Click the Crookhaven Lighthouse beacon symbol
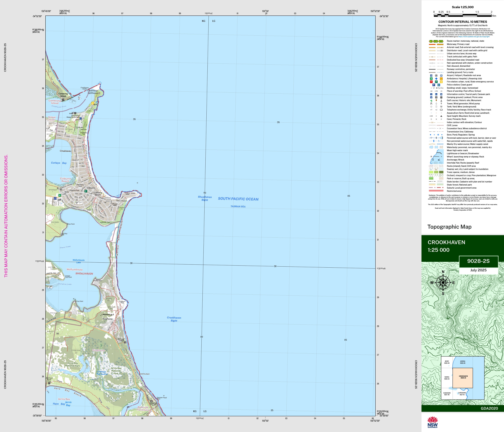Image resolution: width=504 pixels, height=432 pixels. (99, 93)
